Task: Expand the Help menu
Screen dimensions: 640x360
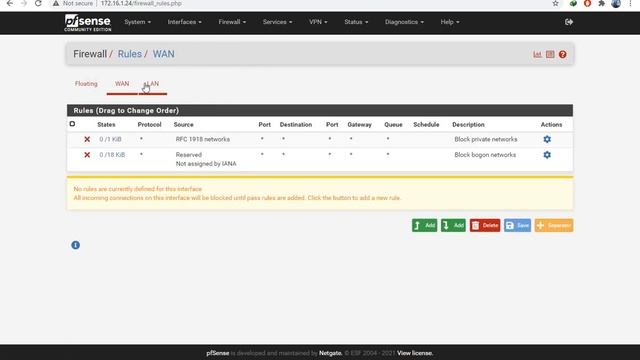Action: click(450, 22)
